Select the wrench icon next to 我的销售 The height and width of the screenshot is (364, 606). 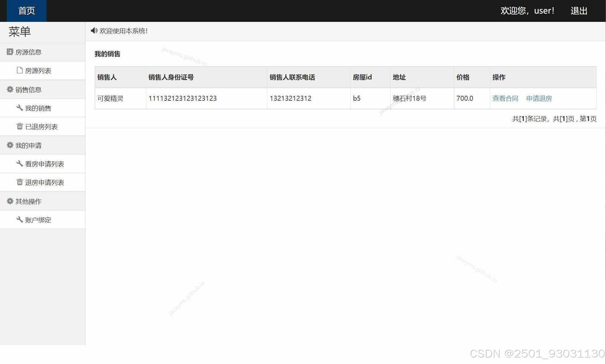(19, 108)
